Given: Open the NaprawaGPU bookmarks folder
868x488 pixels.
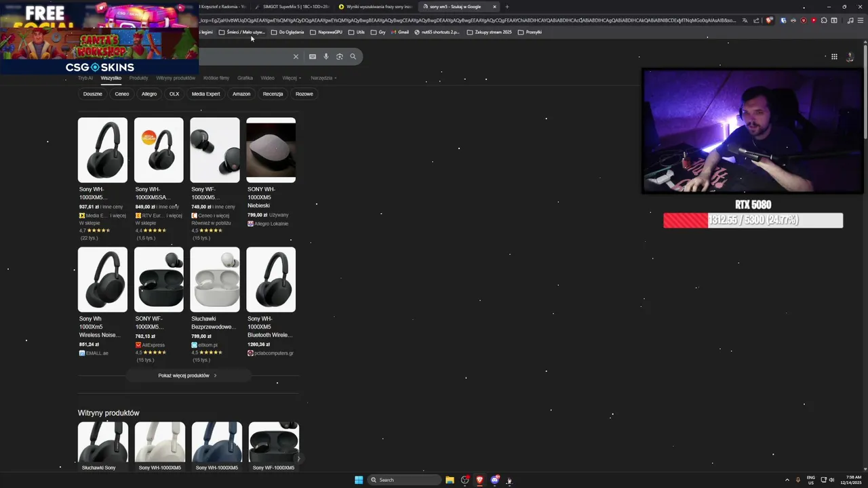Looking at the screenshot, I should [326, 32].
